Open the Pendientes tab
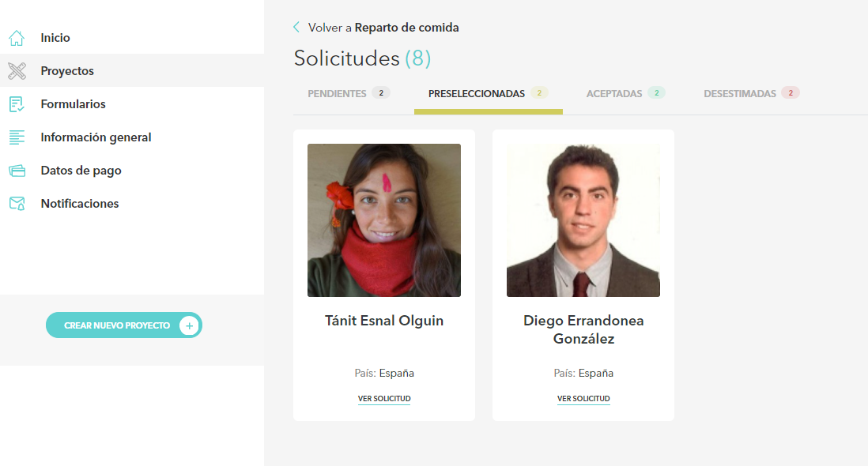Viewport: 868px width, 466px height. (x=349, y=93)
